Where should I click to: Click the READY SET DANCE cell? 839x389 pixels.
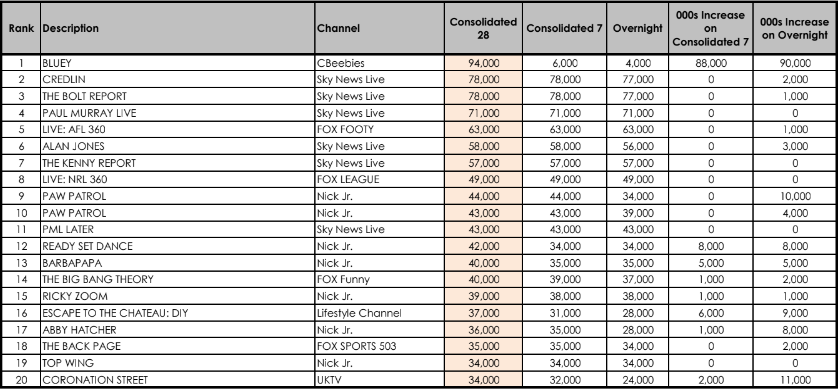(178, 246)
